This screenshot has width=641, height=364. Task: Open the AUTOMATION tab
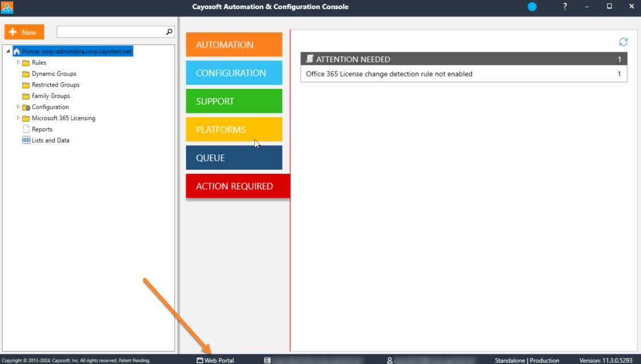234,44
